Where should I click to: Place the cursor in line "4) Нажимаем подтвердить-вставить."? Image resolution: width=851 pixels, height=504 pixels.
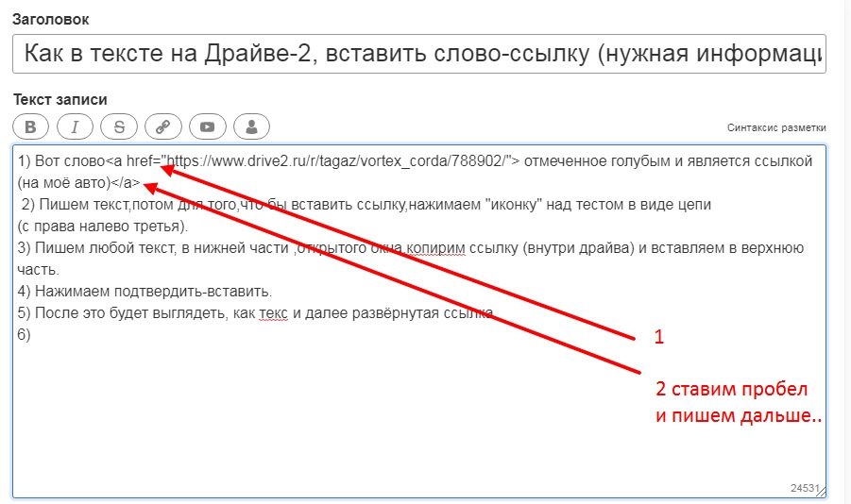145,292
